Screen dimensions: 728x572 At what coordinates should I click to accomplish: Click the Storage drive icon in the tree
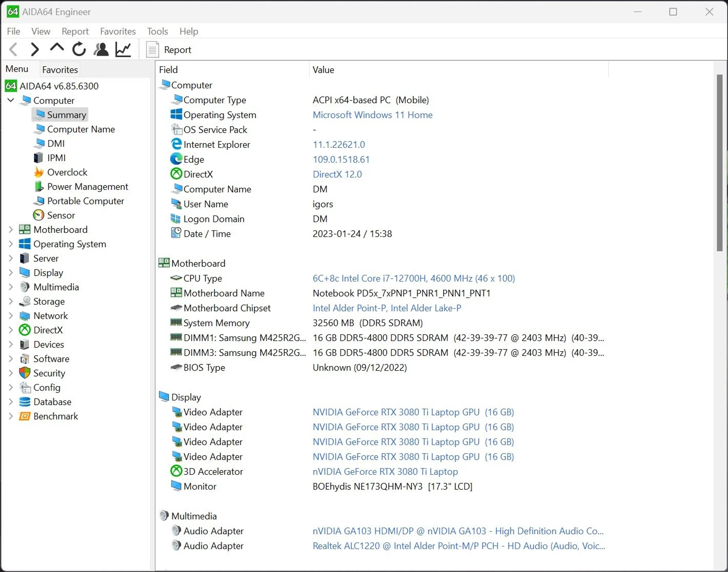point(25,302)
